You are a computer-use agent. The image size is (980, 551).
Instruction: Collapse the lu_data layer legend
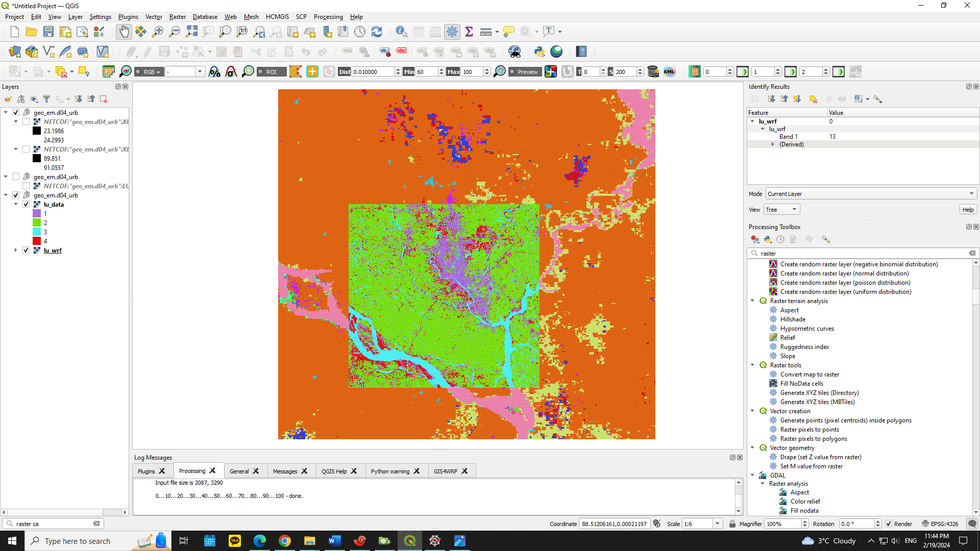tap(16, 204)
